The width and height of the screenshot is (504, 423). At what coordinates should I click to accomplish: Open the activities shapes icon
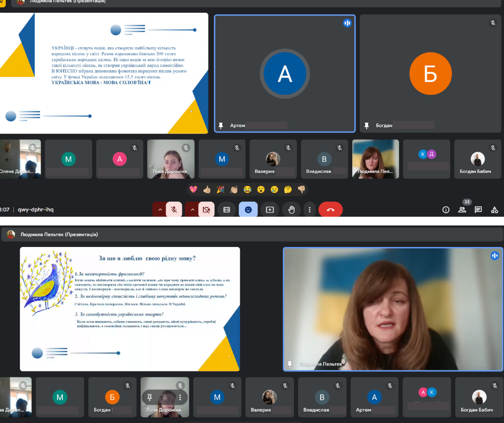495,210
